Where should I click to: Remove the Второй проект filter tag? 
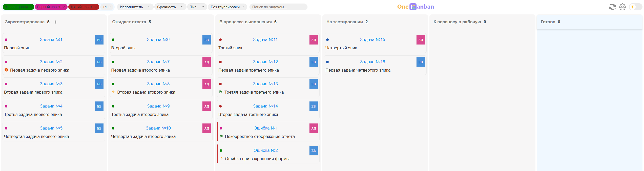(x=31, y=7)
